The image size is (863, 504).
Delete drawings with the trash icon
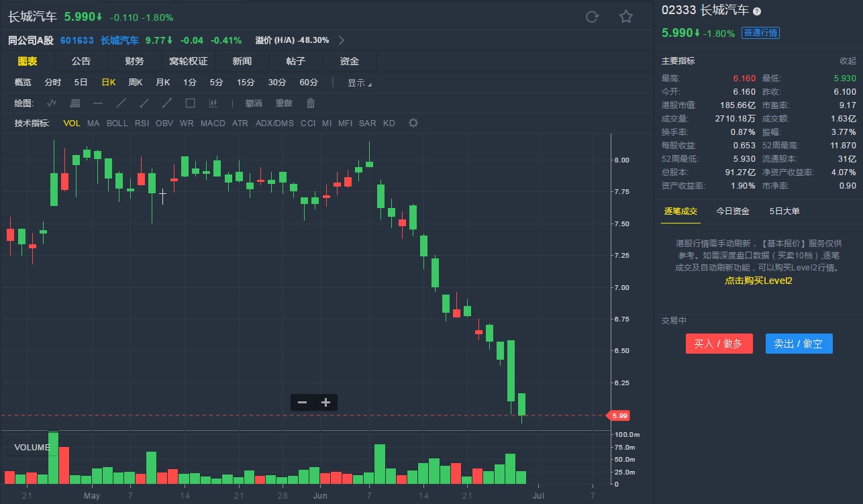[311, 103]
